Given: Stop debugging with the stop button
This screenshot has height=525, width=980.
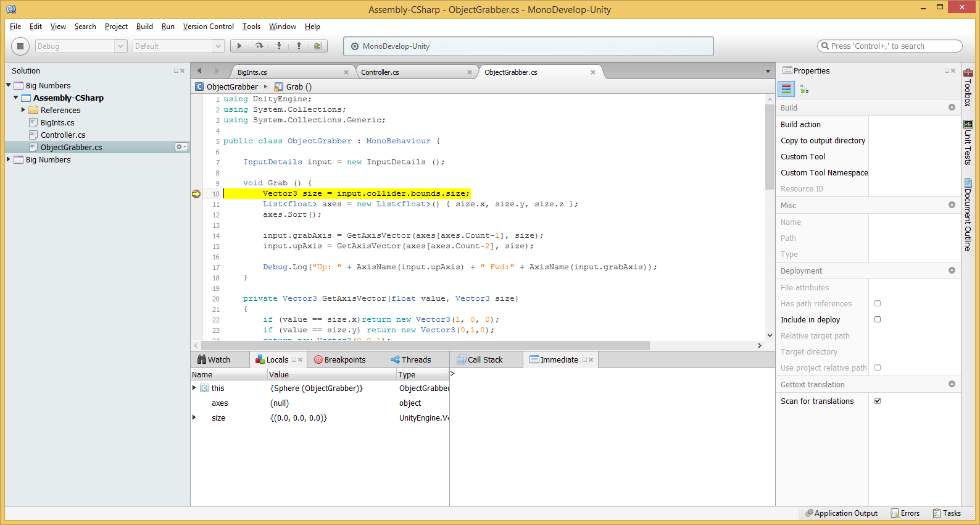Looking at the screenshot, I should [20, 46].
